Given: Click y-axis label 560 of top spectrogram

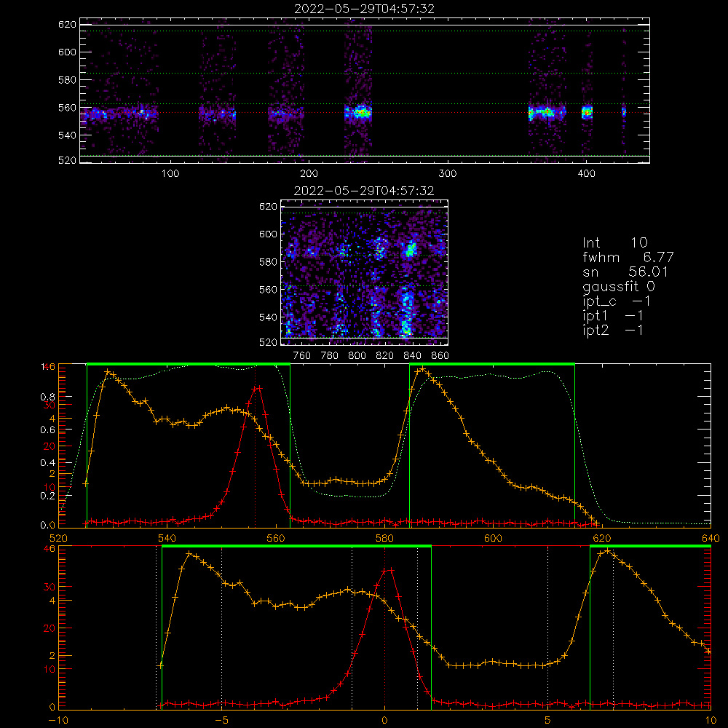Looking at the screenshot, I should click(67, 108).
